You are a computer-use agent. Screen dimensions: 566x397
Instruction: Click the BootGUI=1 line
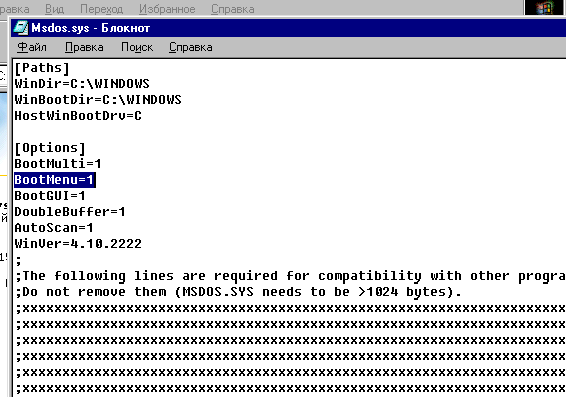coord(50,196)
